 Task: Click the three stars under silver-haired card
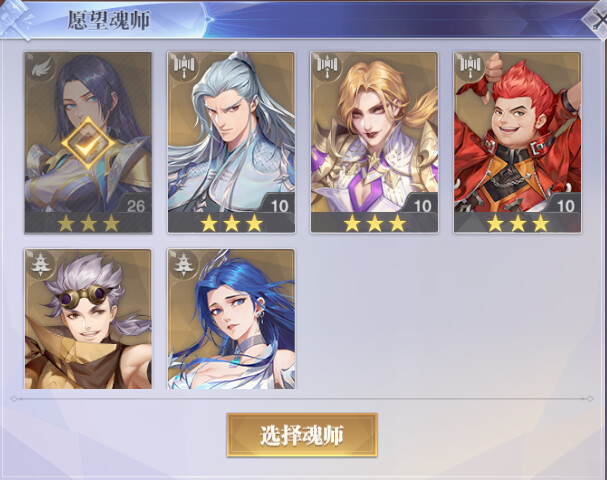tap(231, 223)
